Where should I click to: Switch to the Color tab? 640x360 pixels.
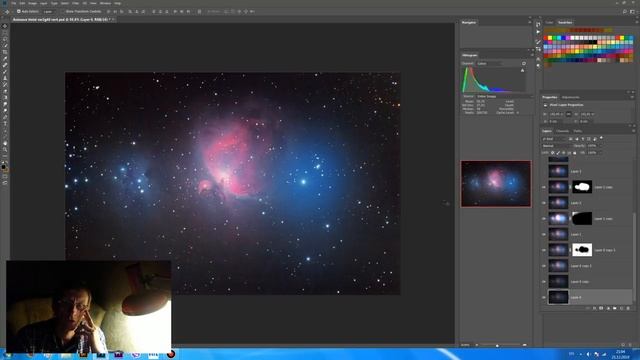pyautogui.click(x=549, y=22)
